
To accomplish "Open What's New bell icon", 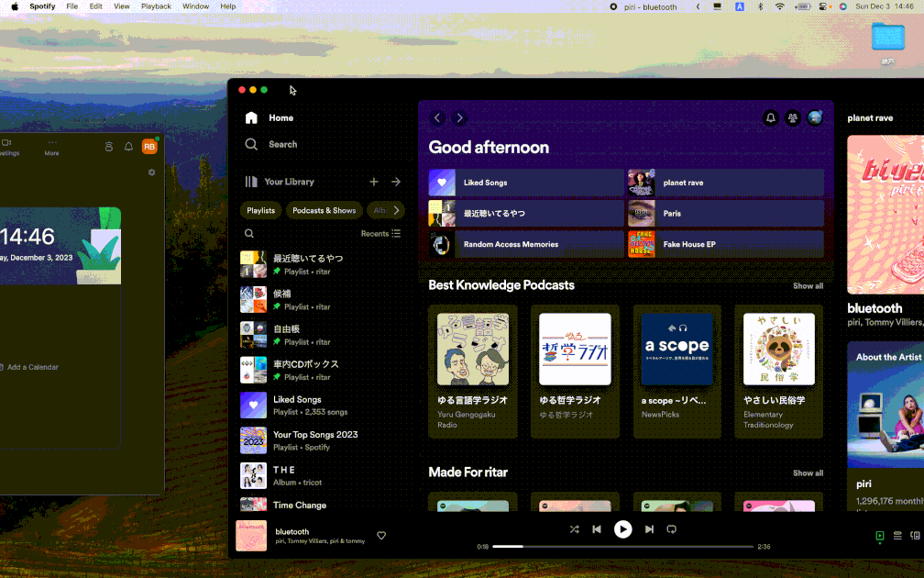I will (770, 118).
